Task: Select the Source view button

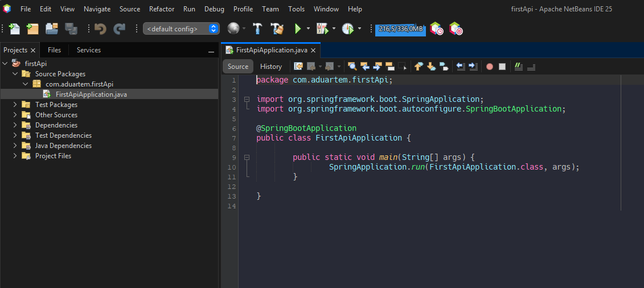Action: [238, 67]
